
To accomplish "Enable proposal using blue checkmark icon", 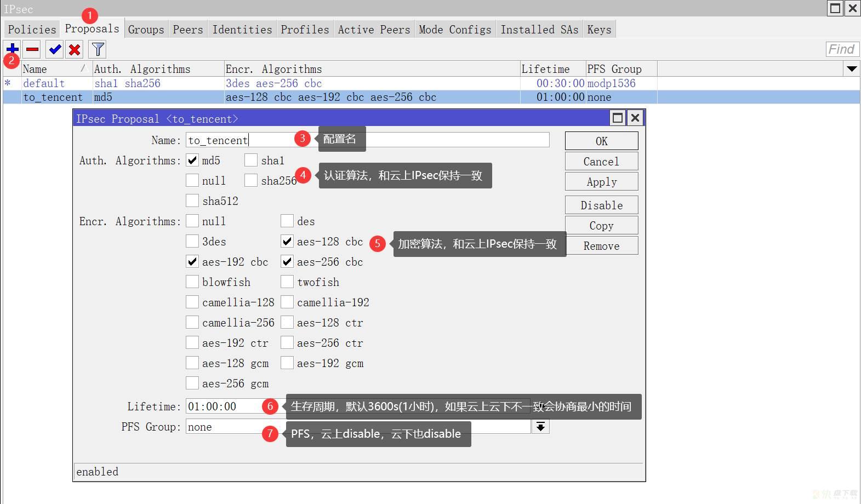I will (x=55, y=49).
